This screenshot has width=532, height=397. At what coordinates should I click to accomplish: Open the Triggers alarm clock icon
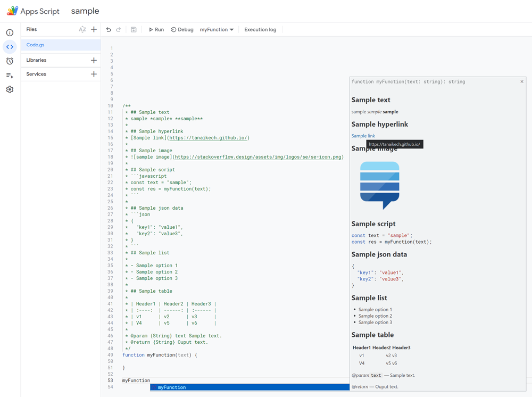point(10,61)
